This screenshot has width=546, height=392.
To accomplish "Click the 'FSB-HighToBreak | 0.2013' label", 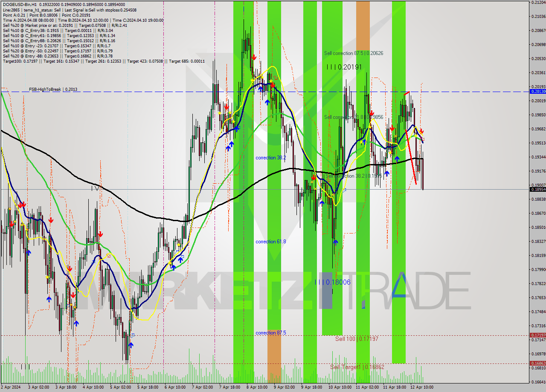I will (x=53, y=89).
